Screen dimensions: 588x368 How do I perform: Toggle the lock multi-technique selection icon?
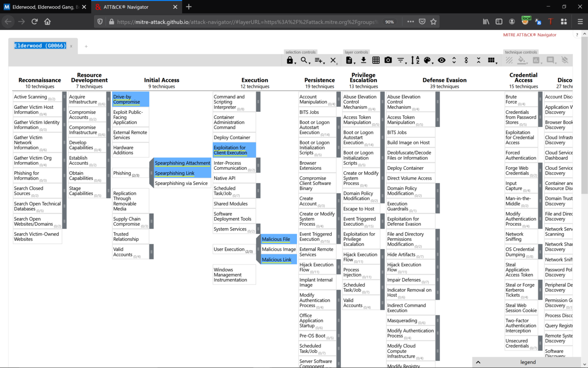click(x=290, y=60)
